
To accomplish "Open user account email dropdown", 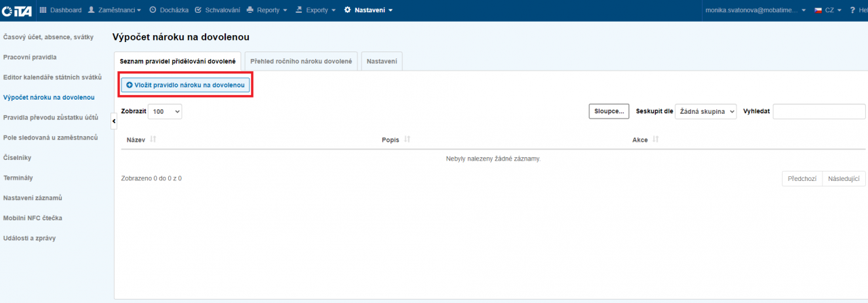I will pyautogui.click(x=755, y=10).
